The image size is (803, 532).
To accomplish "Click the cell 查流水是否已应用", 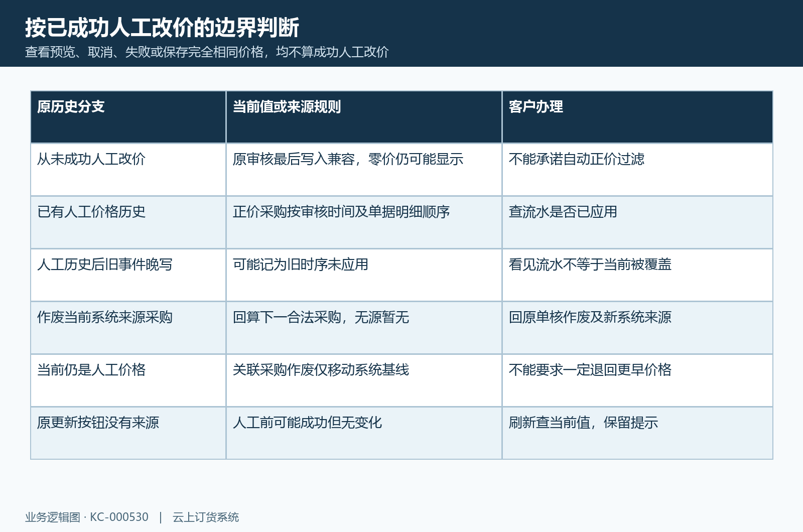I will (637, 222).
